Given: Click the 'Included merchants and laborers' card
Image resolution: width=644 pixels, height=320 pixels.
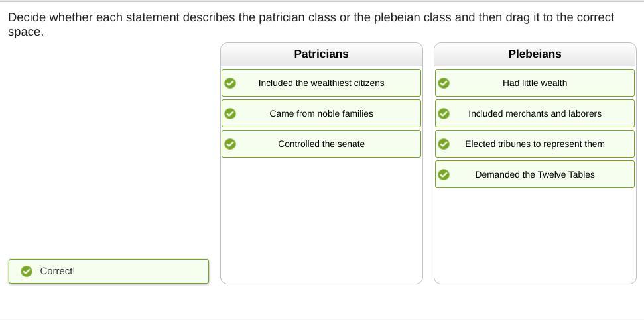Looking at the screenshot, I should click(x=535, y=114).
